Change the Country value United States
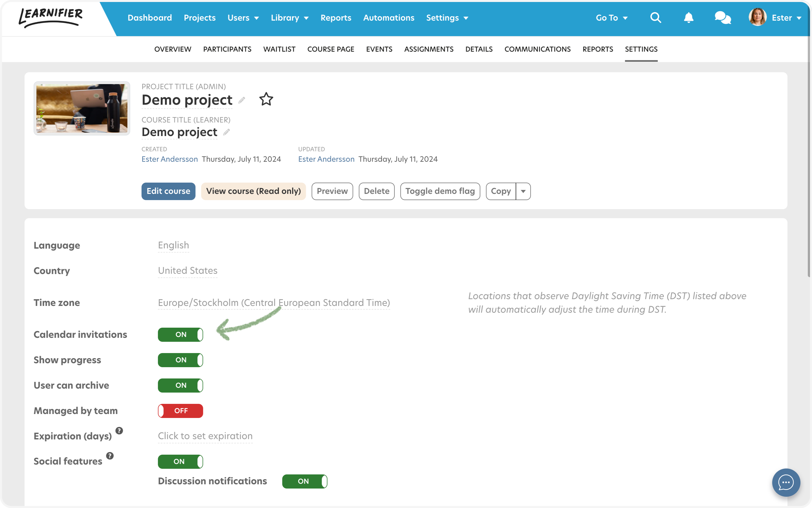 point(187,270)
